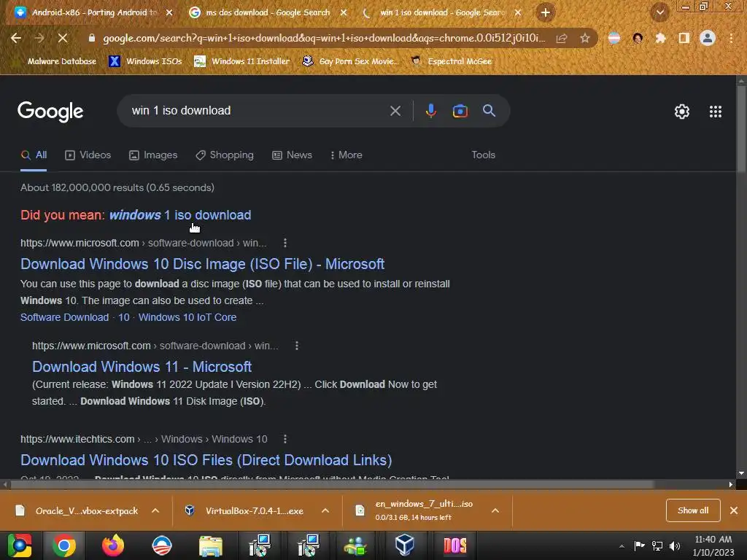Click the vertical scrollbar down arrow
The height and width of the screenshot is (560, 747).
pos(741,473)
